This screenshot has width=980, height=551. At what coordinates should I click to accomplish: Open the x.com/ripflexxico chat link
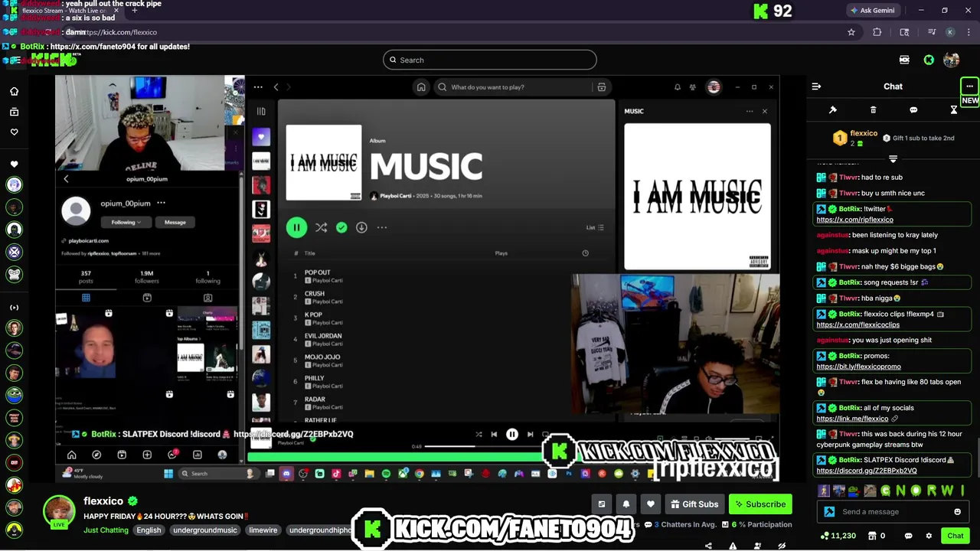pos(854,220)
